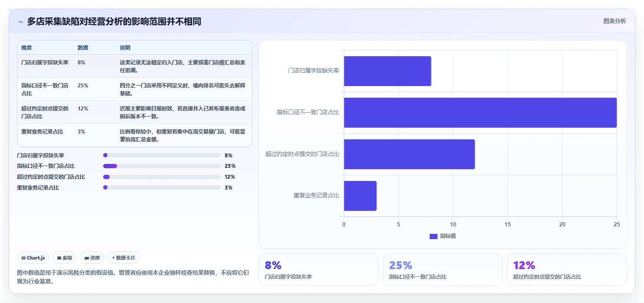Click the 指标值 legend color box

click(x=433, y=236)
